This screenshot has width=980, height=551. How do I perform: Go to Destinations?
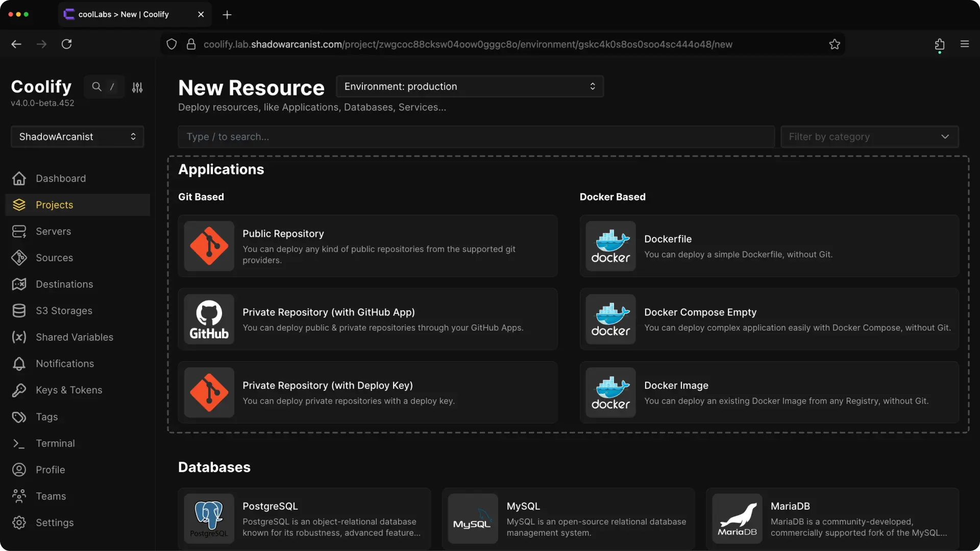pyautogui.click(x=64, y=284)
